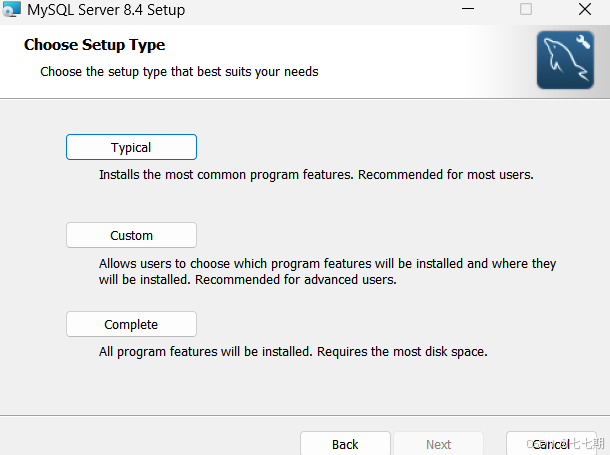Minimize the MySQL Server 8.4 Setup window
610x455 pixels.
point(468,9)
